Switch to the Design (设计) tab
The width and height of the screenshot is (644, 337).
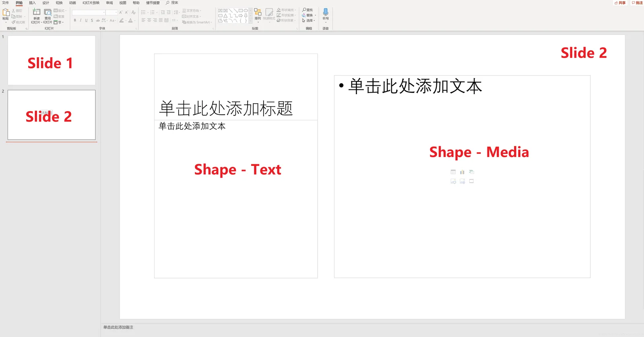pos(45,3)
